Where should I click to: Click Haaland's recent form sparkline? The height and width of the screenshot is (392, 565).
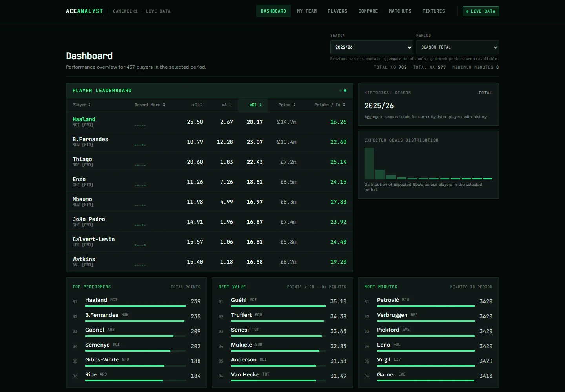(140, 125)
